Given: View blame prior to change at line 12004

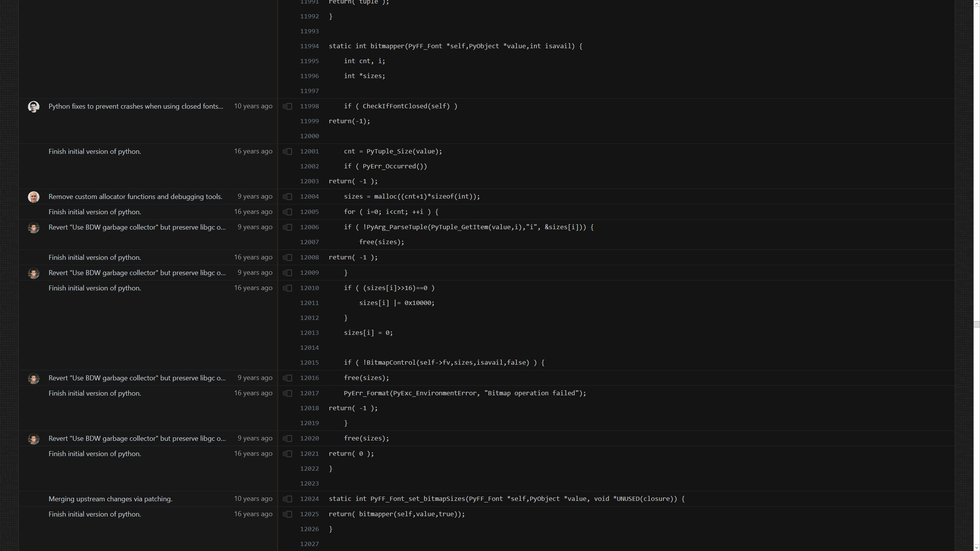Looking at the screenshot, I should (x=287, y=197).
